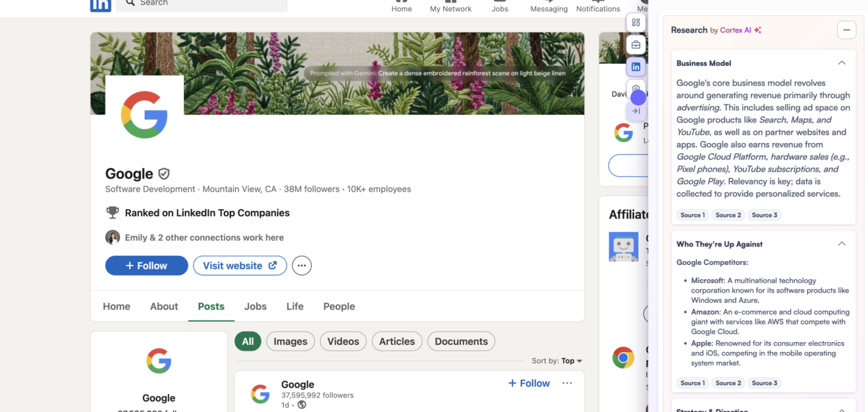Filter posts by Images

(x=290, y=341)
